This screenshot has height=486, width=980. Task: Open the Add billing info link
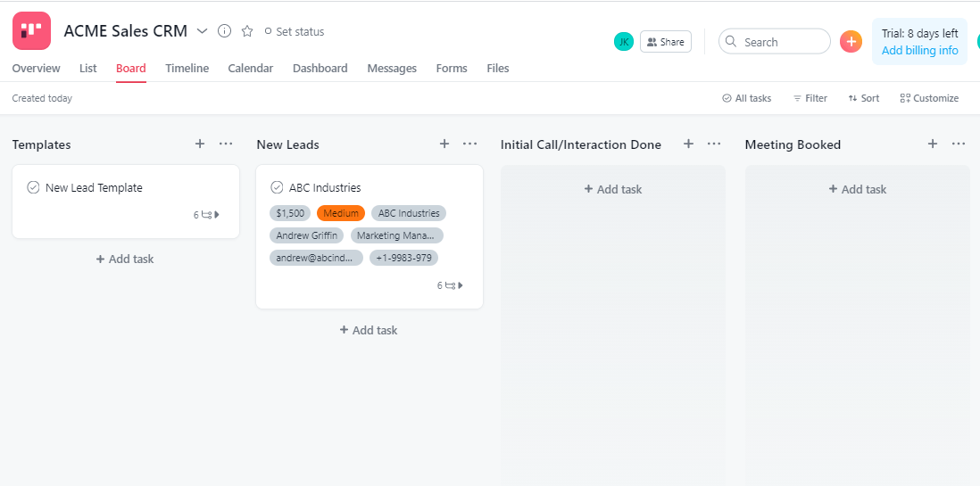[x=919, y=51]
